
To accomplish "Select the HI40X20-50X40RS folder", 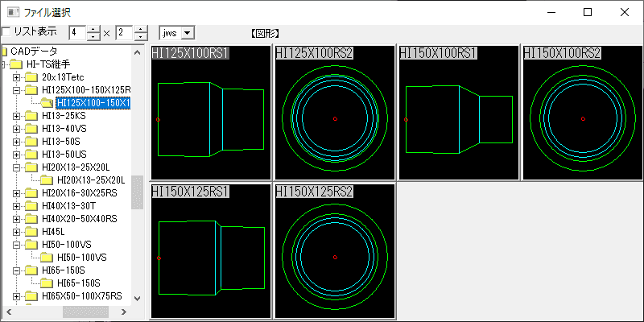I will 79,218.
